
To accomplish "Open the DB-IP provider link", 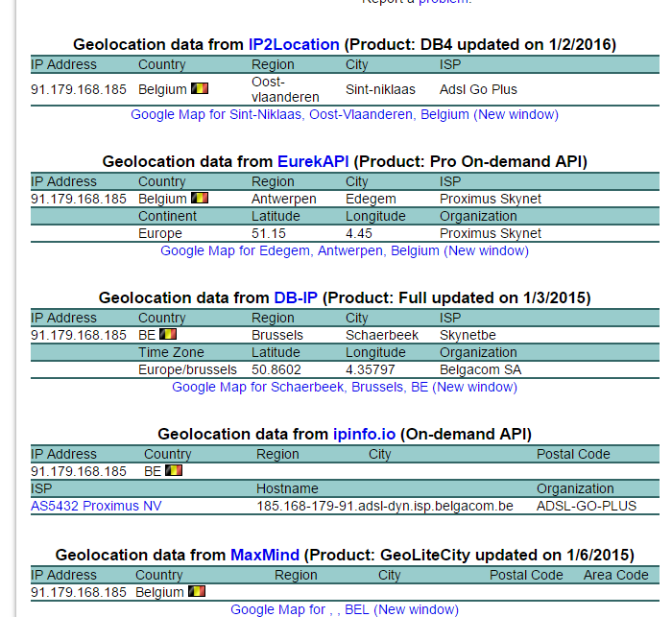I will click(x=296, y=297).
